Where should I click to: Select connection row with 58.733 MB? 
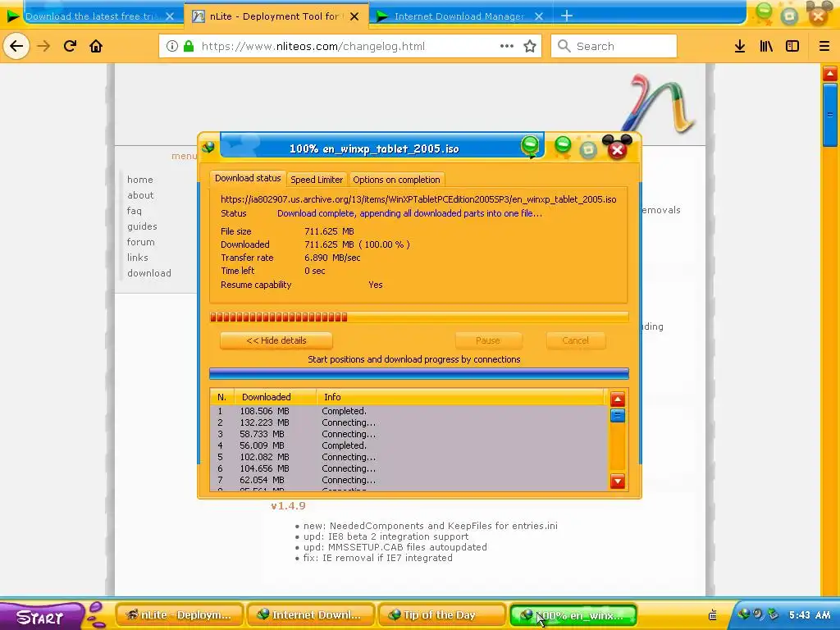[x=409, y=435]
